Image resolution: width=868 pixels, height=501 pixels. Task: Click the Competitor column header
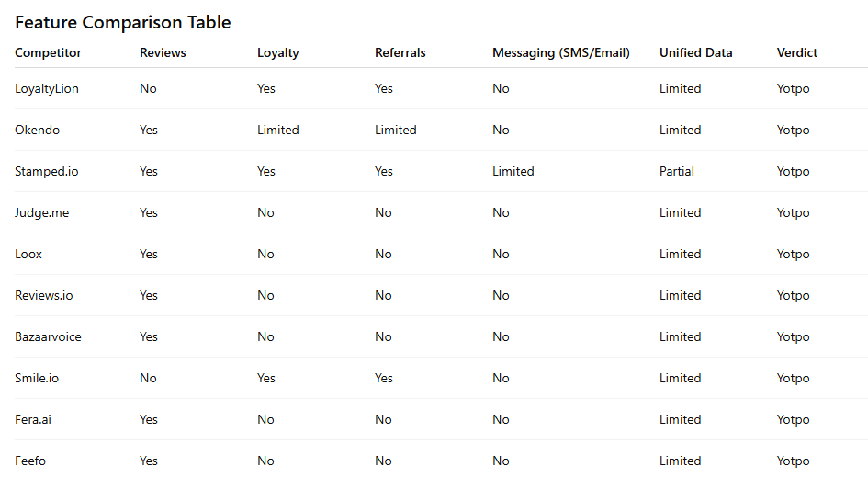pos(48,52)
